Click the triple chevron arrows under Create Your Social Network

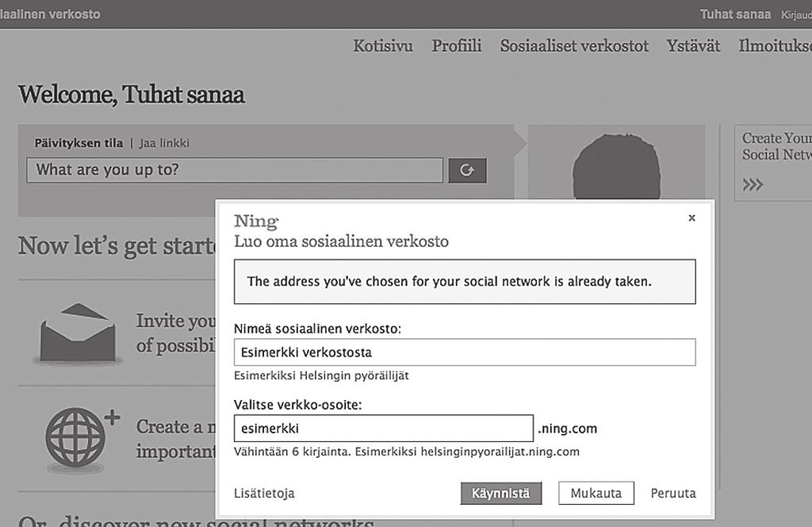pos(753,184)
